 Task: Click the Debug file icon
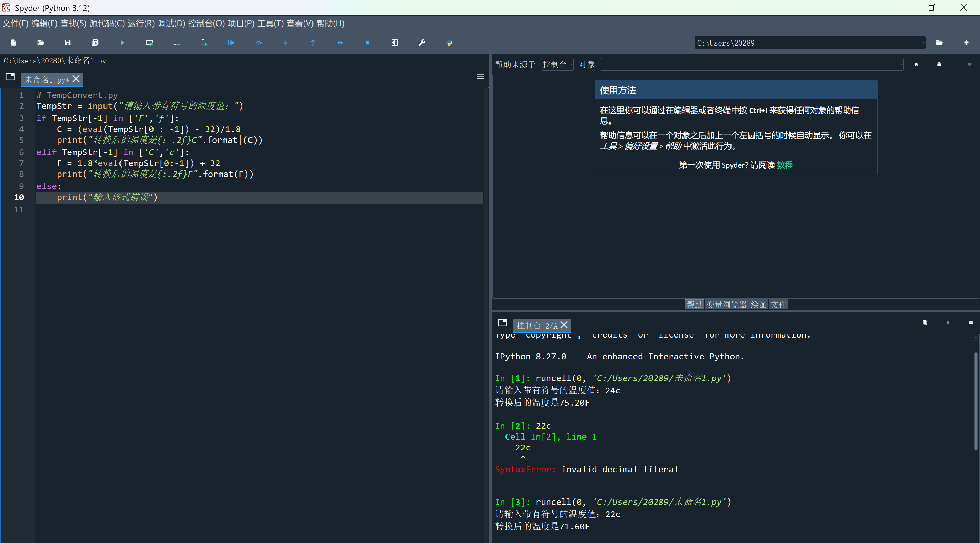[x=231, y=43]
